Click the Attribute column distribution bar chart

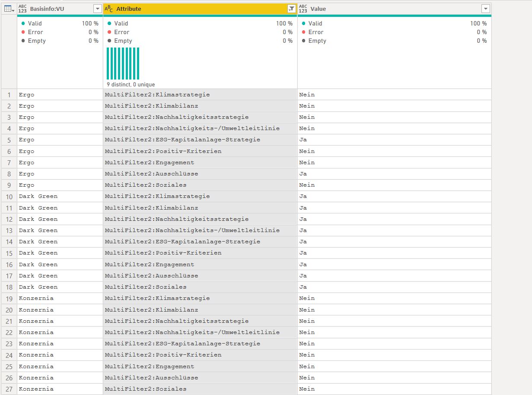click(123, 64)
